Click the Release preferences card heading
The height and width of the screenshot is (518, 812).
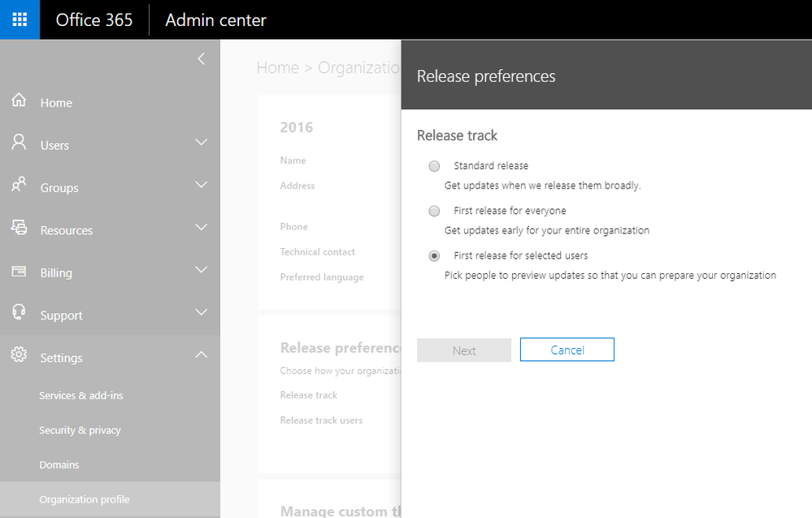pos(341,347)
